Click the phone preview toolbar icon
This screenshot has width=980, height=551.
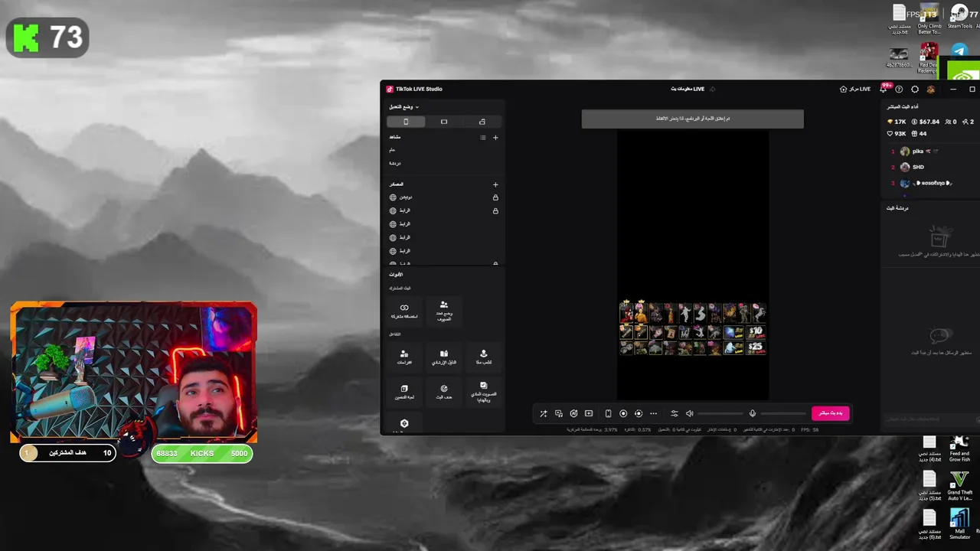(x=608, y=413)
